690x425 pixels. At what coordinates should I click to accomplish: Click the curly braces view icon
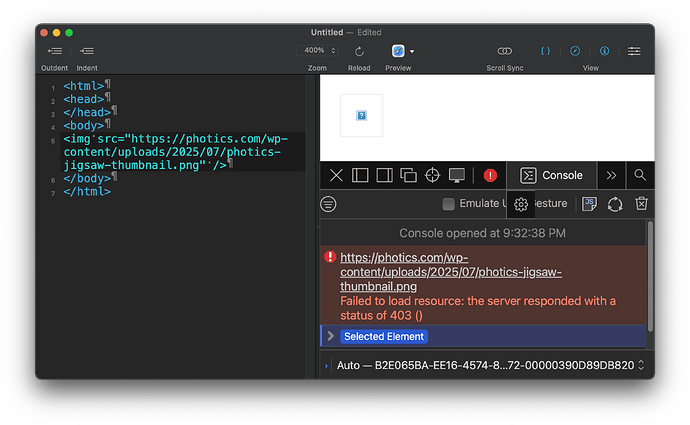pyautogui.click(x=546, y=51)
